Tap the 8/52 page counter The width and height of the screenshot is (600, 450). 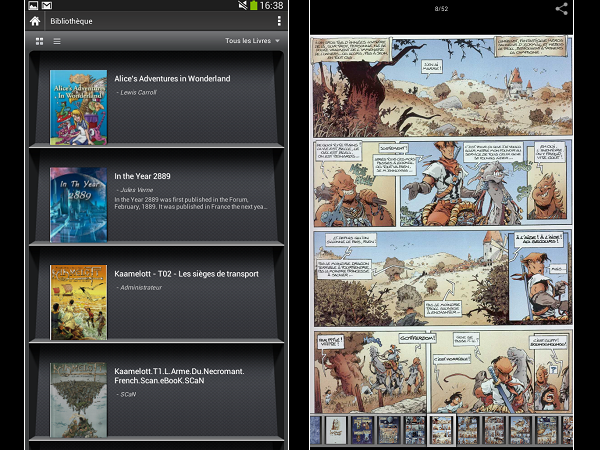coord(441,8)
